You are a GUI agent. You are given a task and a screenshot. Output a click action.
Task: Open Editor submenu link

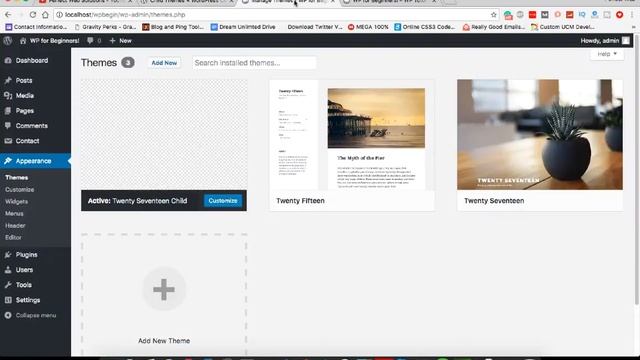[13, 237]
